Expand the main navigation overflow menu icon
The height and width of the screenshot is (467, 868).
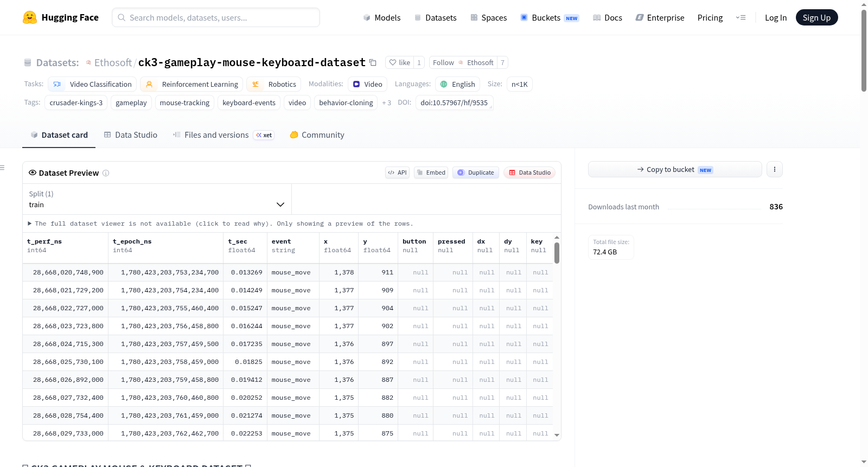point(741,17)
